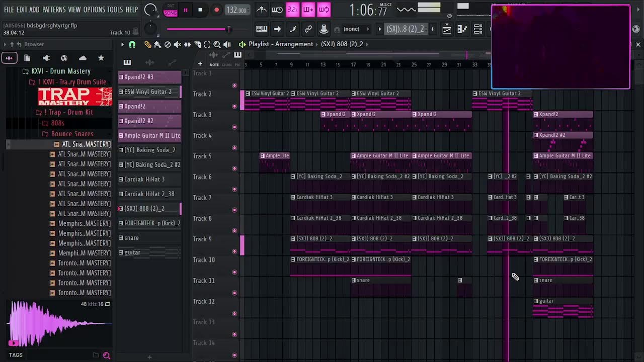Toggle loop recording button
Screen dimensions: 644x362
tap(324, 10)
